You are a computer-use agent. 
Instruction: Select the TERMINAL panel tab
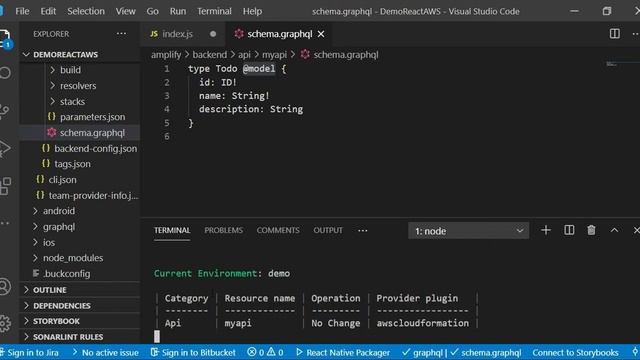pos(172,231)
